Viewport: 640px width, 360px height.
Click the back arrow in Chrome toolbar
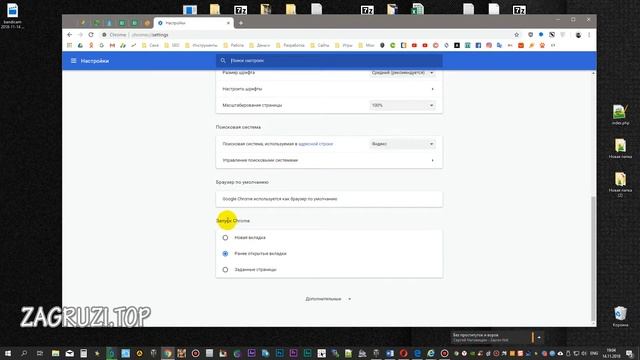point(69,35)
